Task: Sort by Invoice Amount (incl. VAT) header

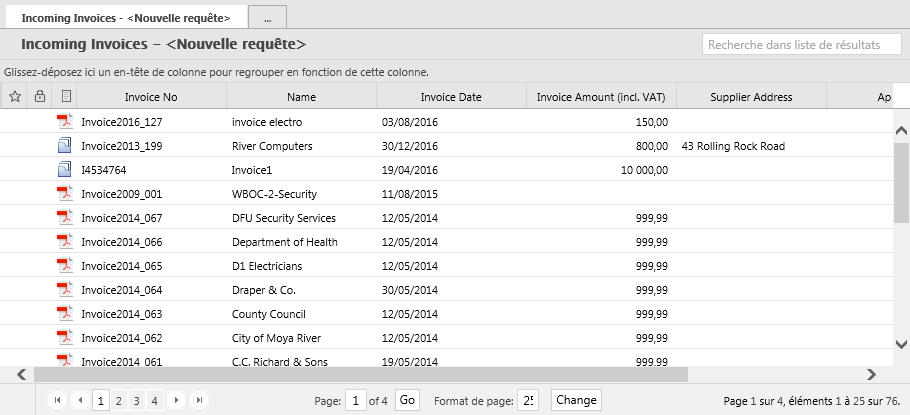Action: click(x=601, y=97)
